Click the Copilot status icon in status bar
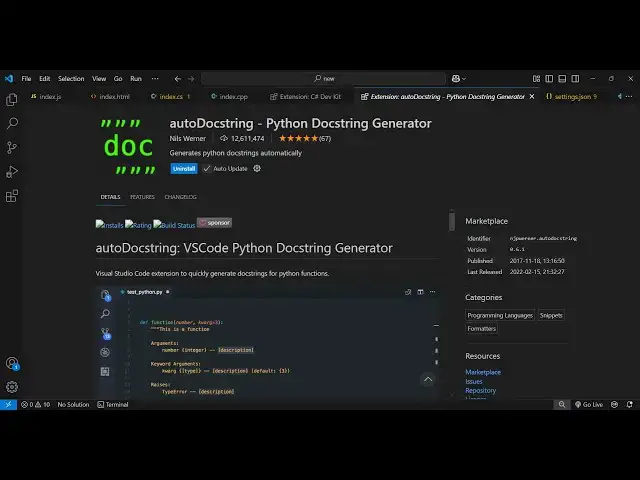The height and width of the screenshot is (480, 640). click(614, 404)
